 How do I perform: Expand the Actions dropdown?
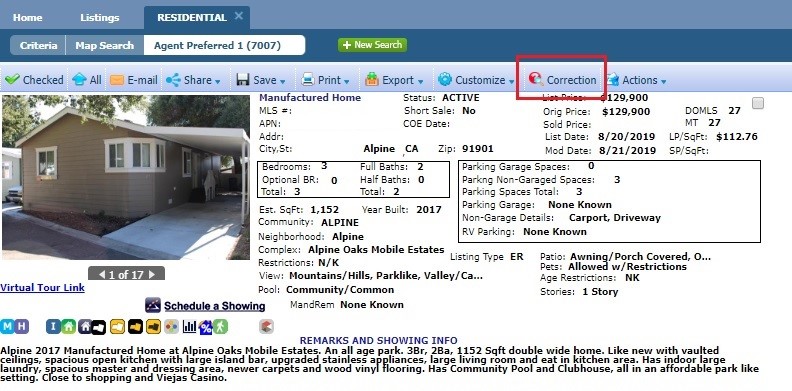point(636,80)
